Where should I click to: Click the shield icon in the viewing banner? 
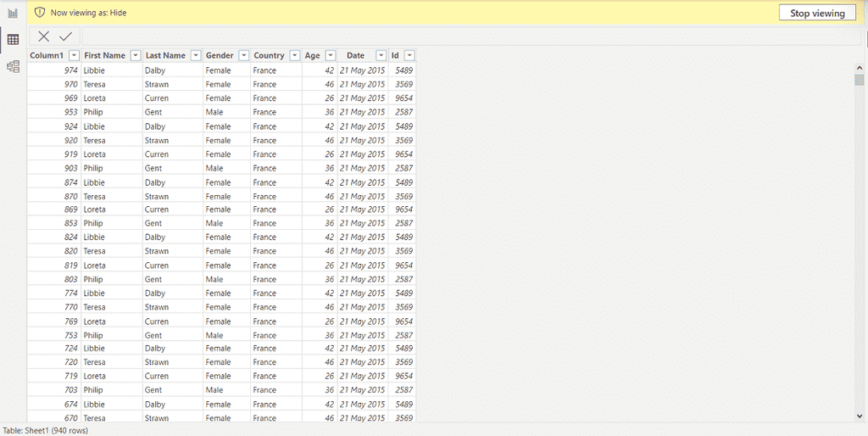[39, 12]
